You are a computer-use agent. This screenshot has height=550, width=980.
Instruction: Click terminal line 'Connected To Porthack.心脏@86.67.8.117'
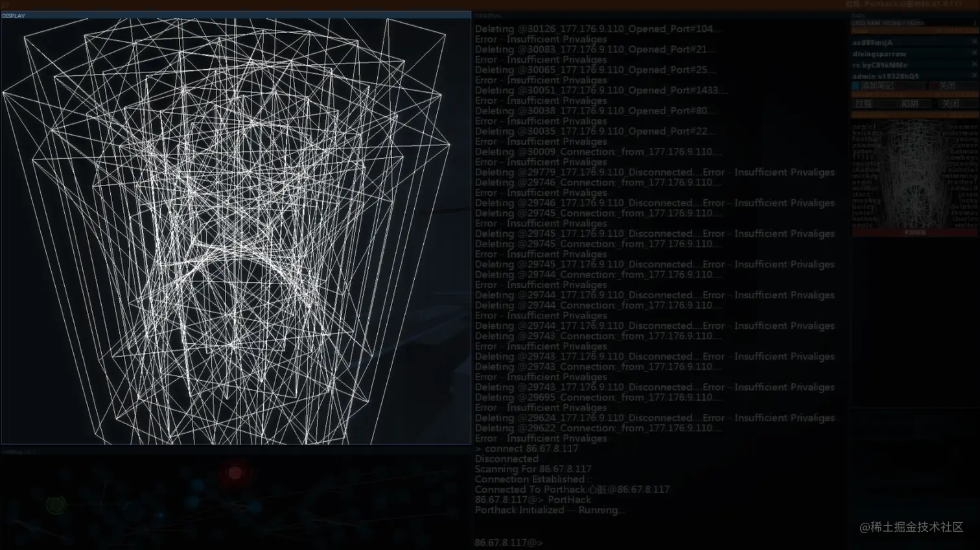coord(572,490)
